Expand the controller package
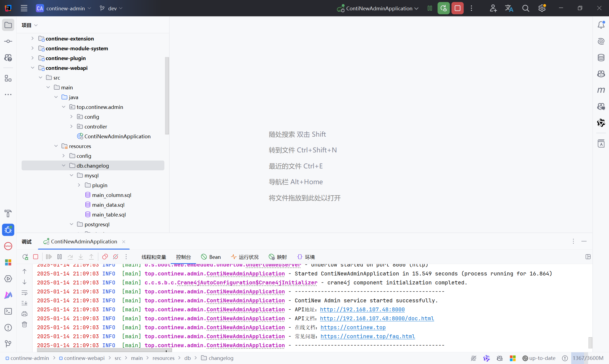 coord(71,126)
